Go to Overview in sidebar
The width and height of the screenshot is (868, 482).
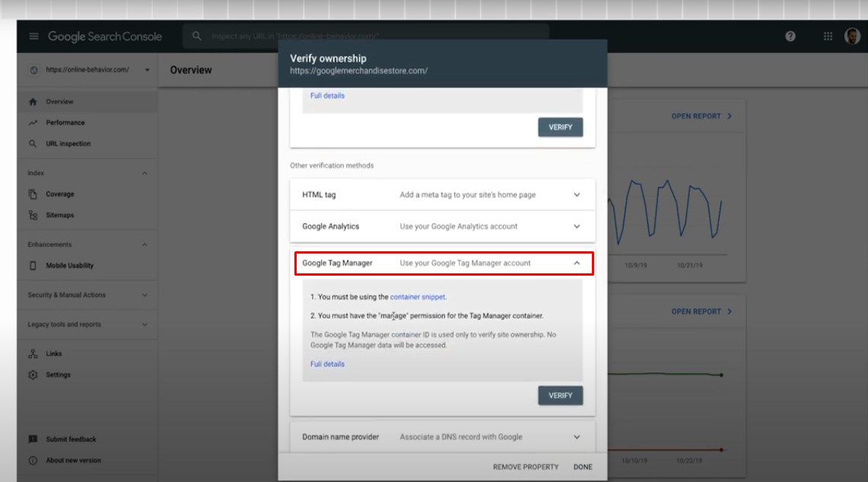[59, 102]
